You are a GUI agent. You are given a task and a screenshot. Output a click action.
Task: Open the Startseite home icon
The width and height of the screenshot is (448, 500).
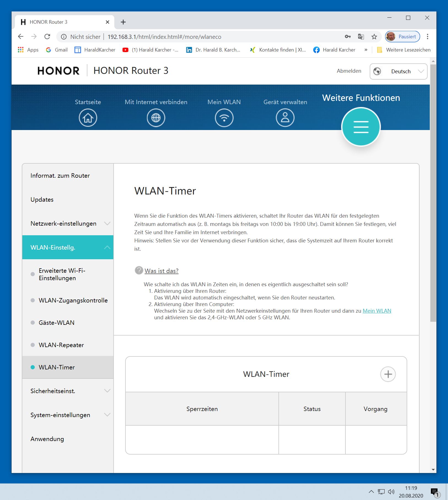pyautogui.click(x=88, y=118)
